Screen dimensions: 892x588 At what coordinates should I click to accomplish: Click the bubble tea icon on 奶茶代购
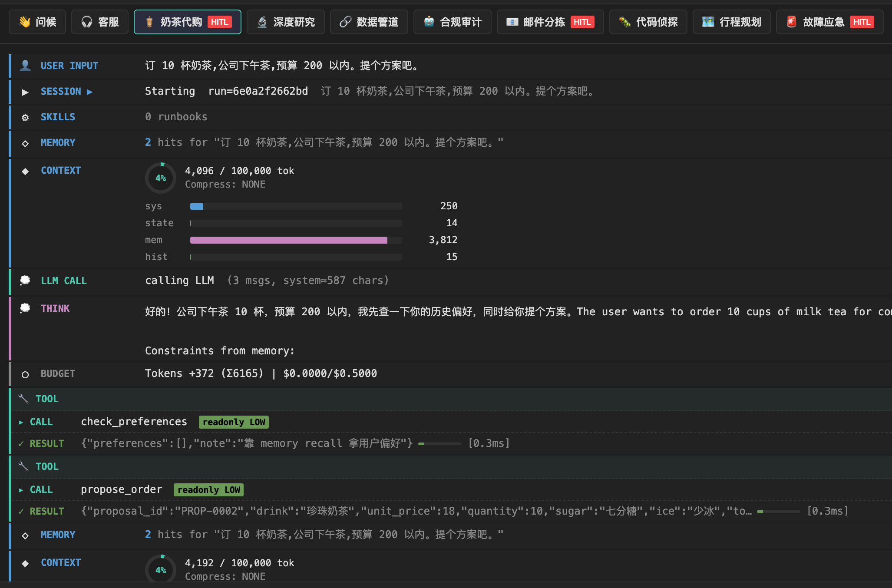pyautogui.click(x=149, y=22)
